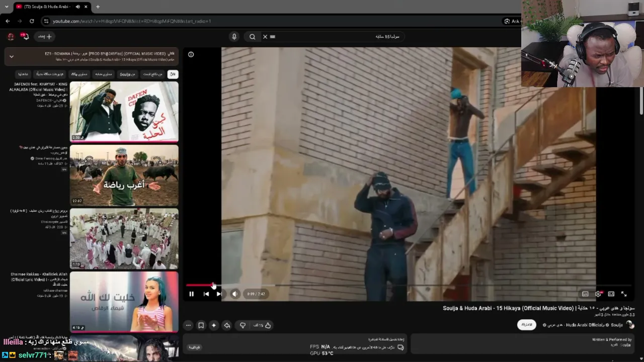Open Chaimae Rakkas video title link
This screenshot has height=362, width=644.
(x=39, y=279)
